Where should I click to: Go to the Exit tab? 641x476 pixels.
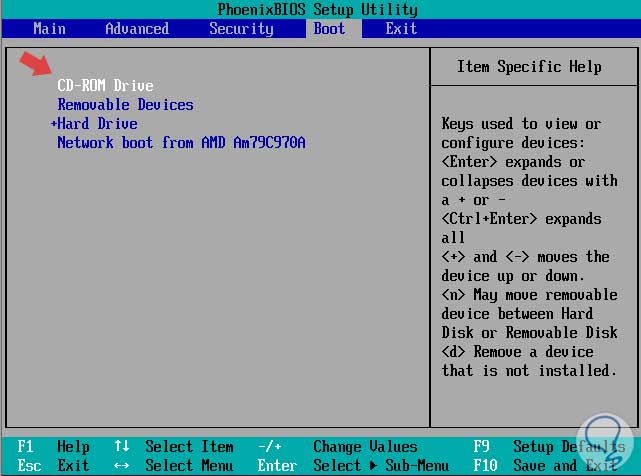tap(401, 29)
